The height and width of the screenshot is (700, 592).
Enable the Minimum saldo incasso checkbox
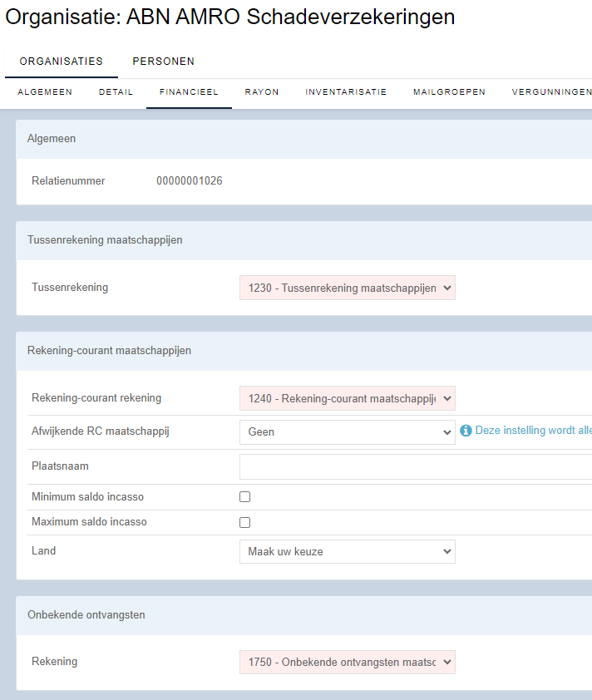pos(244,497)
